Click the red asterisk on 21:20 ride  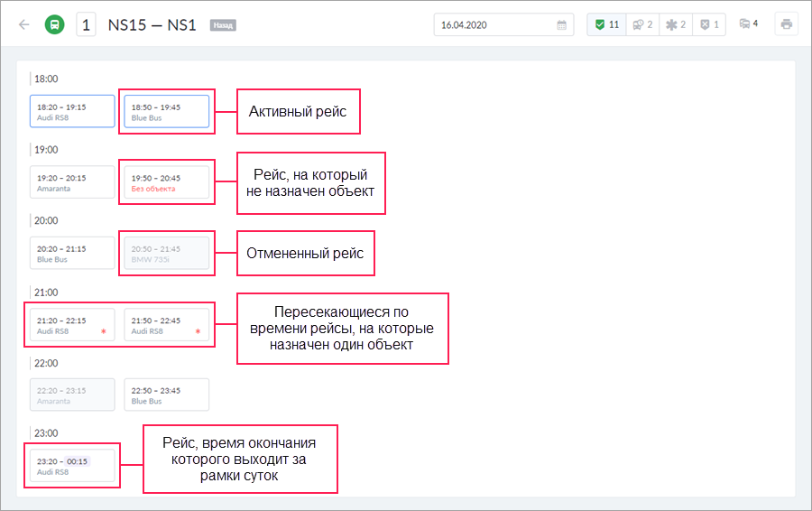(x=104, y=331)
